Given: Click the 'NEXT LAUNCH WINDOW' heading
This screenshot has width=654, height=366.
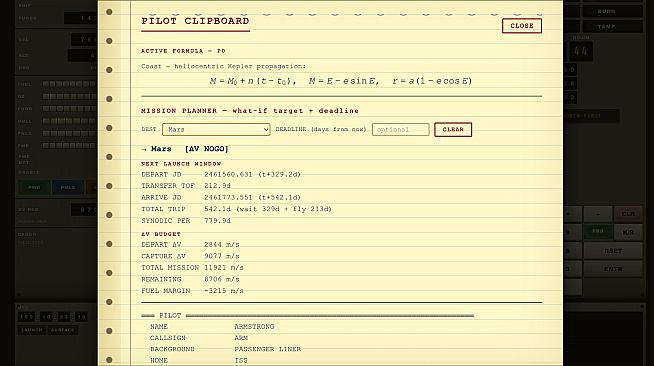Looking at the screenshot, I should (x=181, y=164).
